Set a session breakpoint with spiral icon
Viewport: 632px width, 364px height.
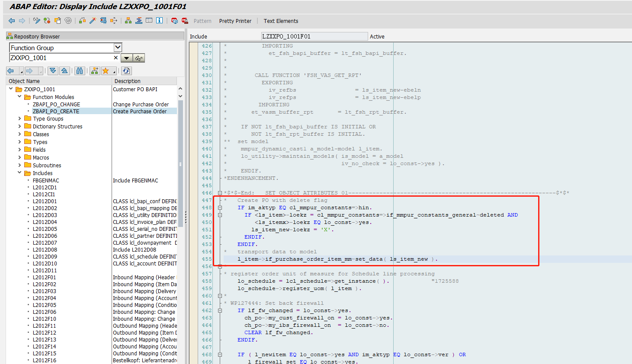[68, 20]
